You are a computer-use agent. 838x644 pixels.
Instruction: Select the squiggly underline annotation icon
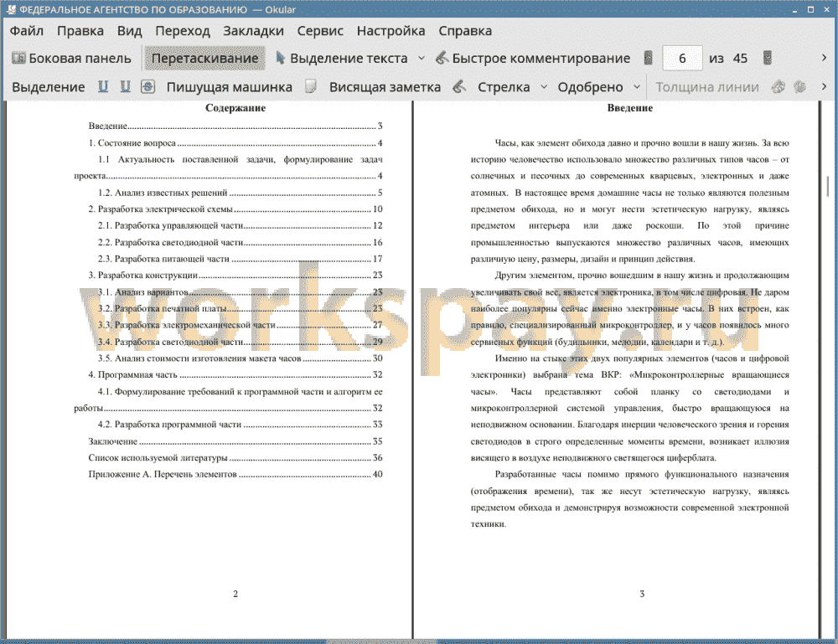coord(125,86)
